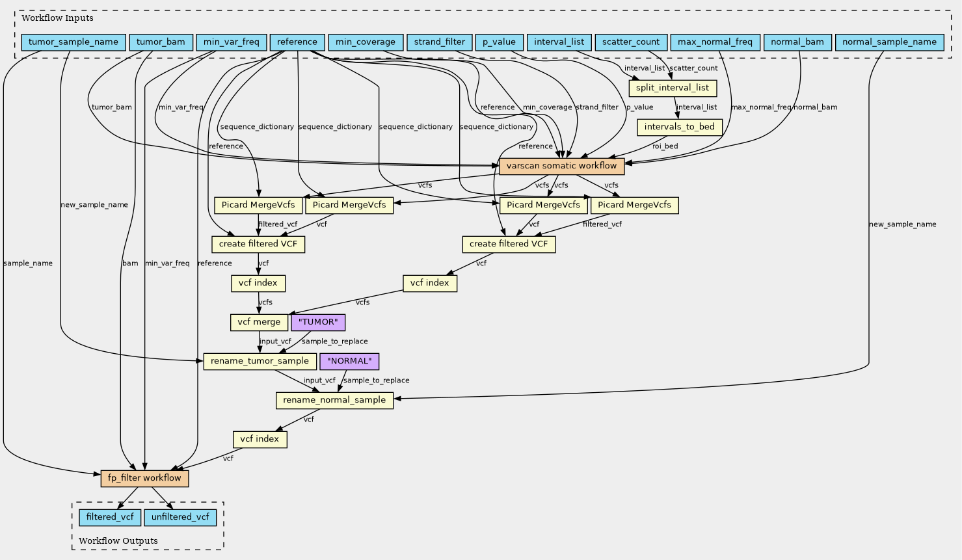
Task: Select the purple "TUMOR" constant node
Action: [x=317, y=322]
